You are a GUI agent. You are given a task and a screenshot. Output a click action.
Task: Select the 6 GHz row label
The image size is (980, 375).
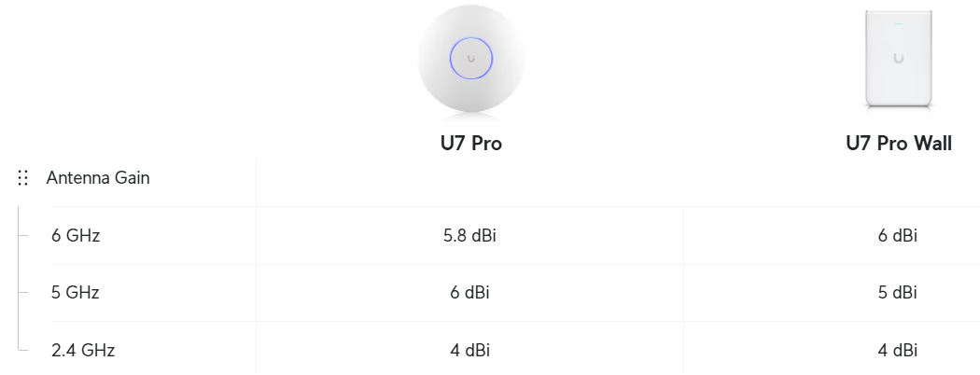click(76, 236)
